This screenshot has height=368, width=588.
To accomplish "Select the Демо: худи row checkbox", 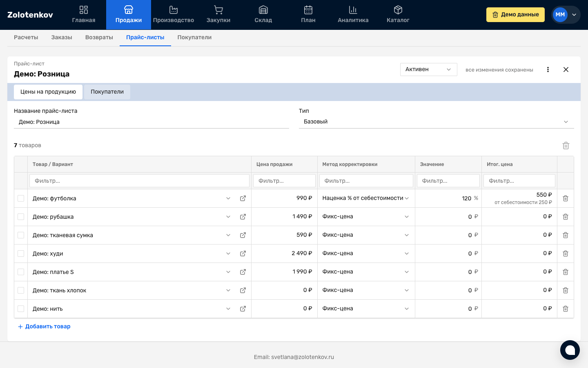I will coord(21,254).
